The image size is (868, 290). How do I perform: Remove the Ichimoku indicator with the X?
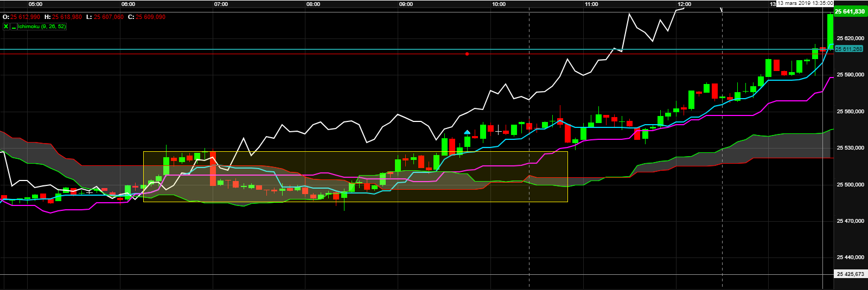(x=6, y=26)
